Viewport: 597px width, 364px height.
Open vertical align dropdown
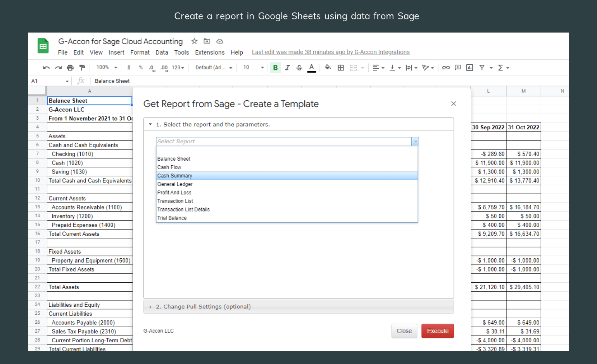[x=395, y=68]
